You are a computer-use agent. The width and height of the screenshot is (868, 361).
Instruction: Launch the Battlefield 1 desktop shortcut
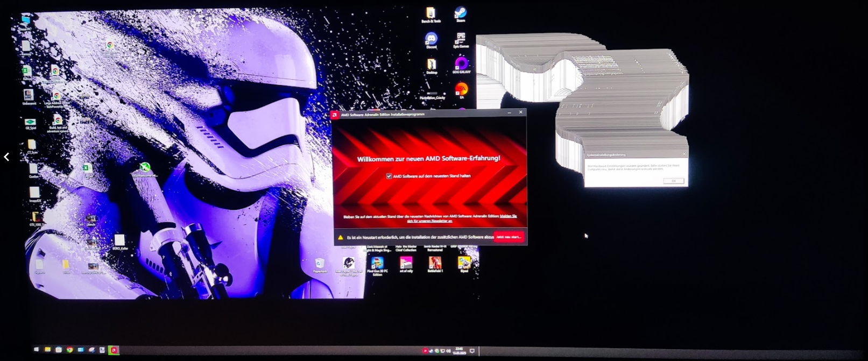pos(435,265)
